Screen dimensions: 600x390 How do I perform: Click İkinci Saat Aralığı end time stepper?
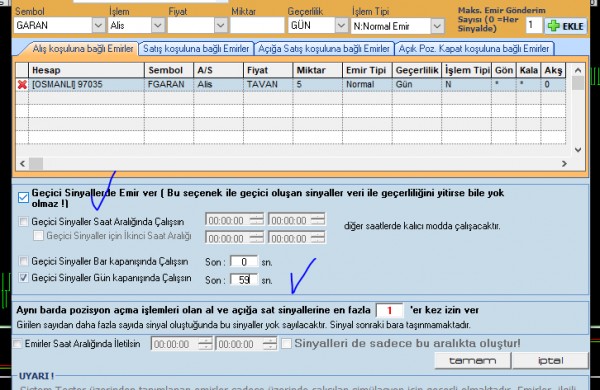tap(318, 238)
